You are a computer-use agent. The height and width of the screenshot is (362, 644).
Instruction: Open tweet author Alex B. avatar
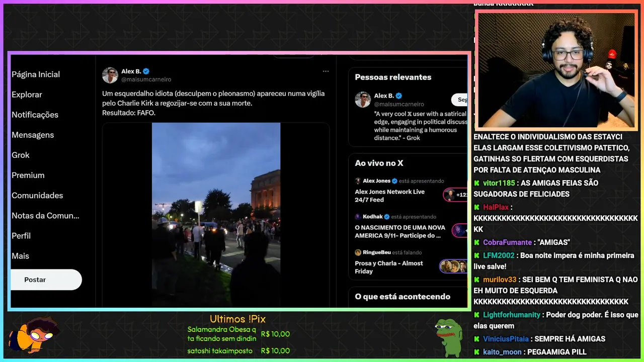click(110, 75)
